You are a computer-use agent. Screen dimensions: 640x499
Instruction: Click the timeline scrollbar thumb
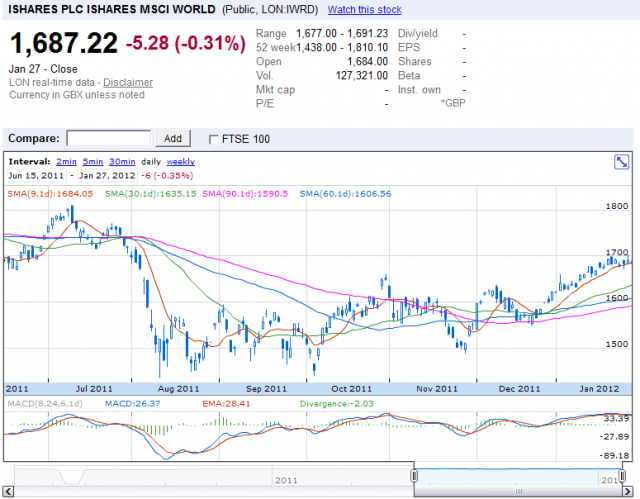518,491
